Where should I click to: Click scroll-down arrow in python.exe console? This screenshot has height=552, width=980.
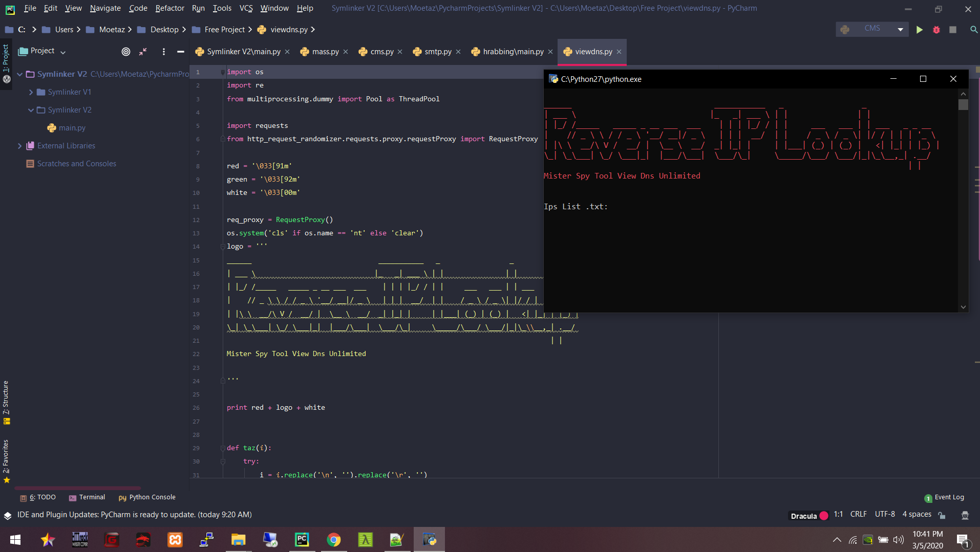click(963, 307)
